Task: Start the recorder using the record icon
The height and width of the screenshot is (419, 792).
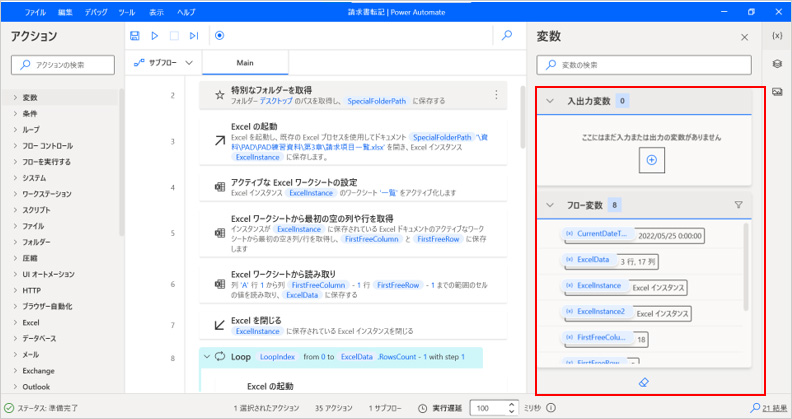Action: pos(219,36)
